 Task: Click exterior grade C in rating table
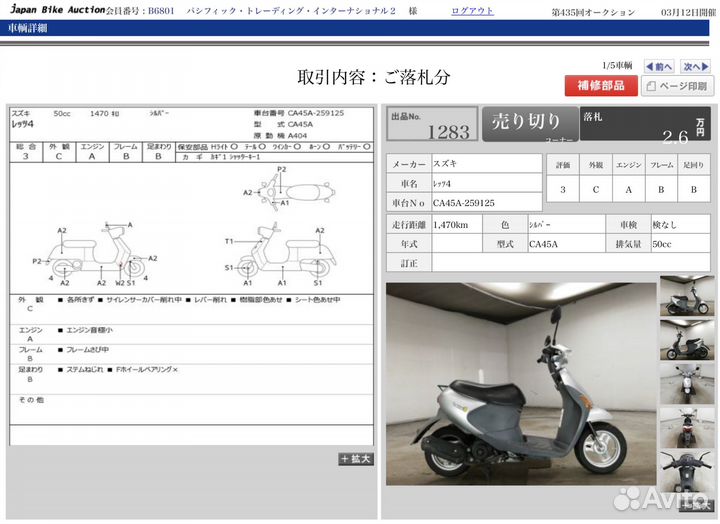click(596, 189)
